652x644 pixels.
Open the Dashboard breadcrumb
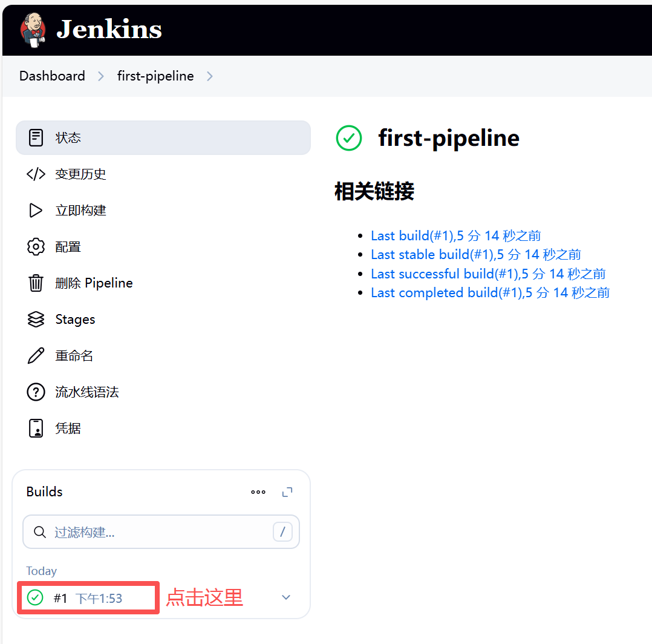(x=52, y=76)
